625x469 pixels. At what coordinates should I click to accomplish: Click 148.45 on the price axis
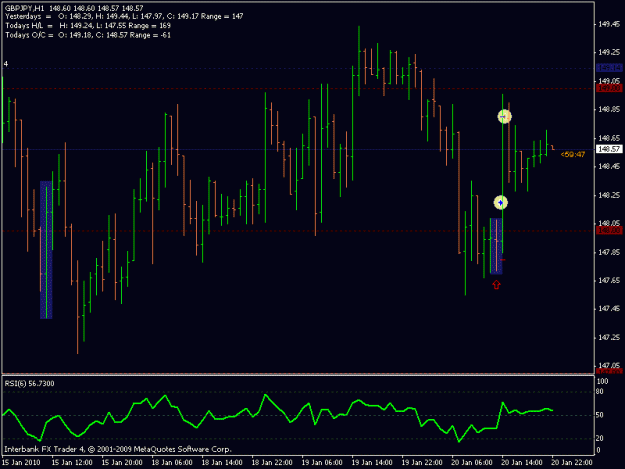609,167
